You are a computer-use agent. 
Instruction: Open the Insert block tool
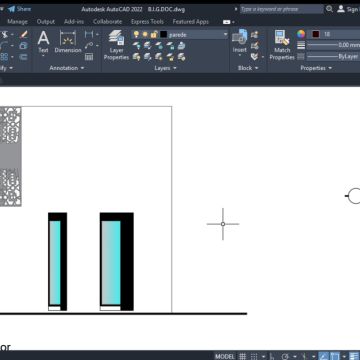[239, 41]
